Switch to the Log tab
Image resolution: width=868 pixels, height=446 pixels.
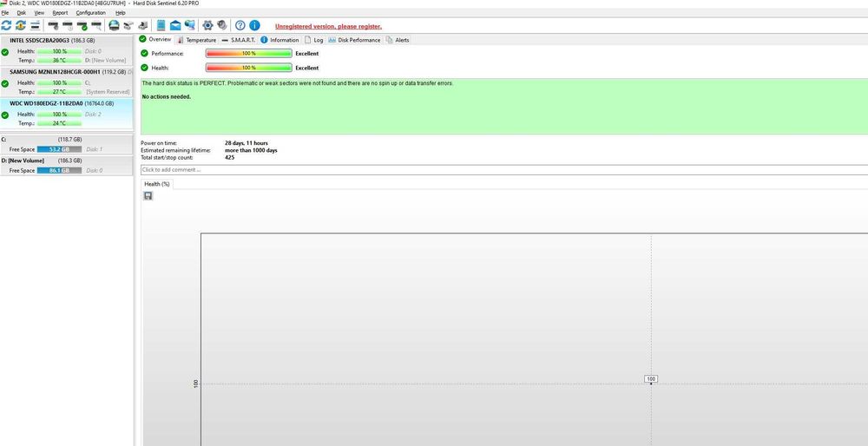tap(314, 40)
